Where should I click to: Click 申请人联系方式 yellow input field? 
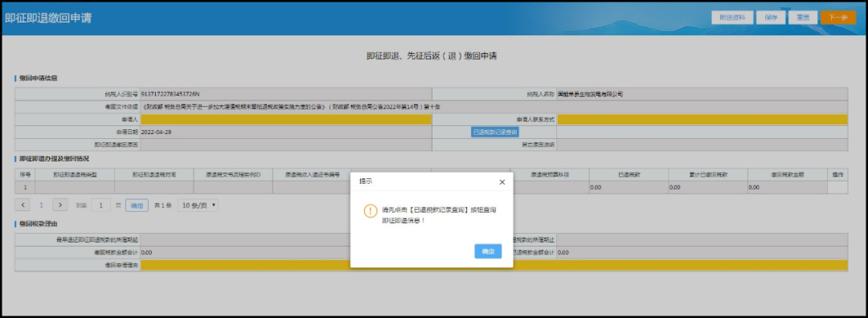pyautogui.click(x=702, y=120)
